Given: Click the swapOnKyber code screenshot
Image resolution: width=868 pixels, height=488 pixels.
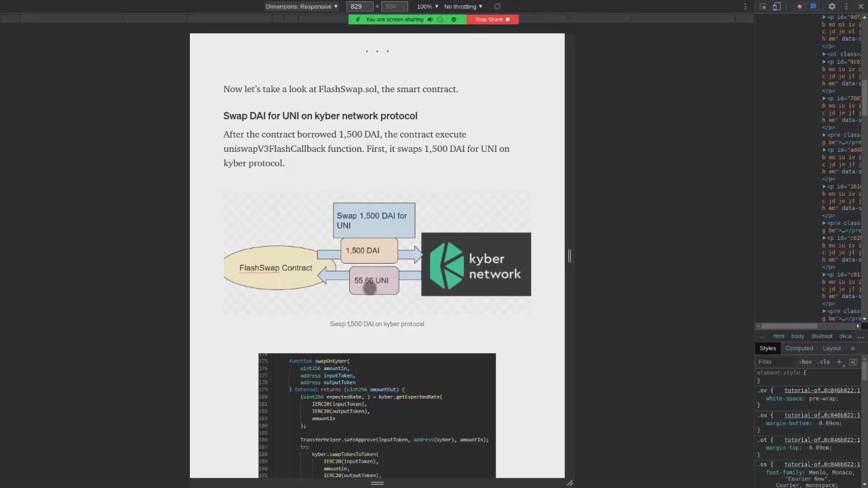Looking at the screenshot, I should point(377,415).
